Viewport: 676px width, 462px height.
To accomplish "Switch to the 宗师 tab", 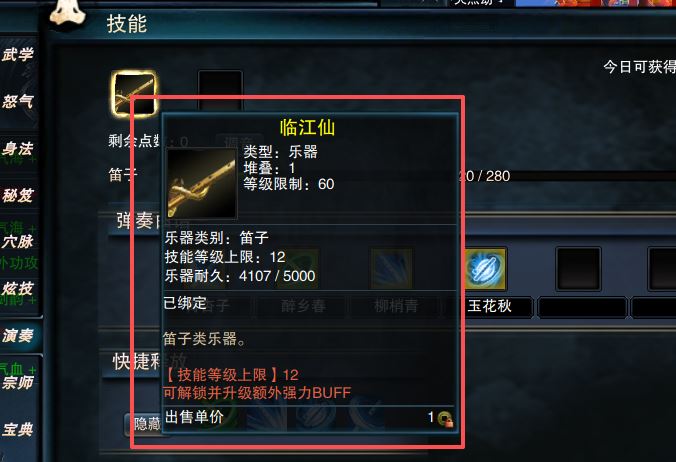I will [18, 382].
